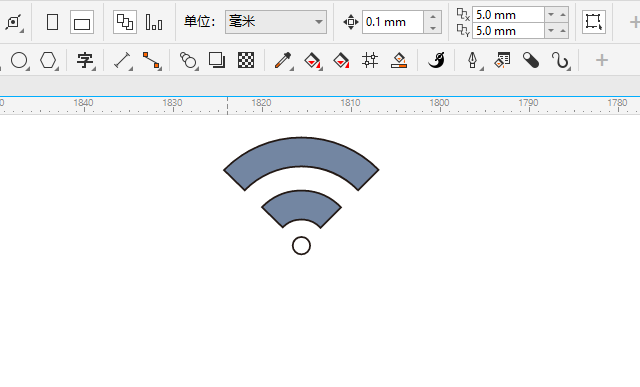Increase nudge distance with up arrow
This screenshot has width=640, height=387.
point(433,16)
